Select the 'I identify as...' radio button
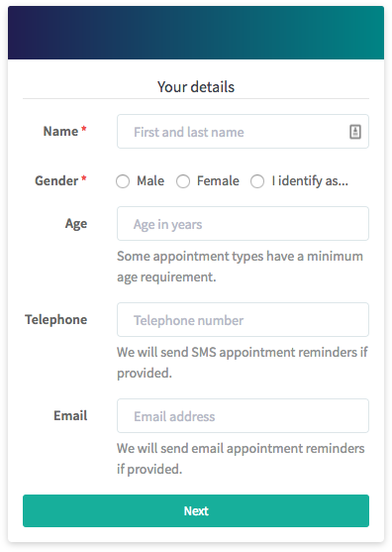 point(257,181)
